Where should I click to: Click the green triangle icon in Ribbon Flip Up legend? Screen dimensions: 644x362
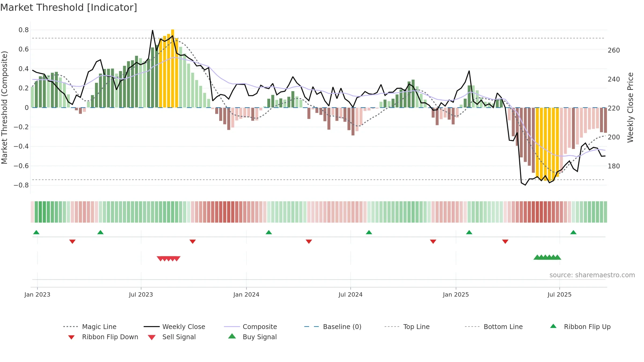[x=553, y=326]
